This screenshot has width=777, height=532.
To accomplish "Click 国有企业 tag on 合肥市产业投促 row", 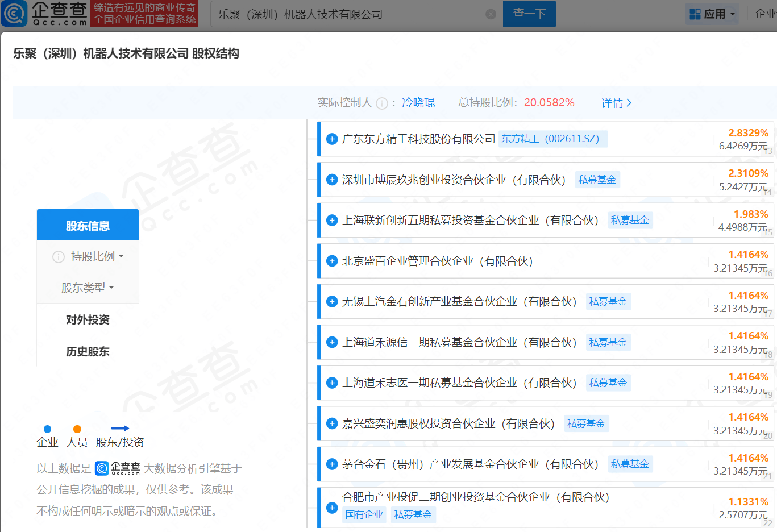I will (364, 514).
